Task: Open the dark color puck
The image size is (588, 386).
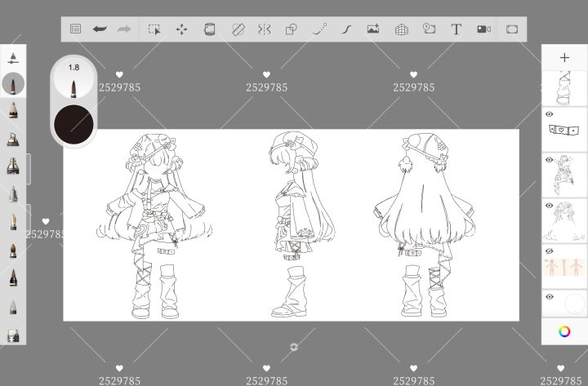Action: pos(73,124)
